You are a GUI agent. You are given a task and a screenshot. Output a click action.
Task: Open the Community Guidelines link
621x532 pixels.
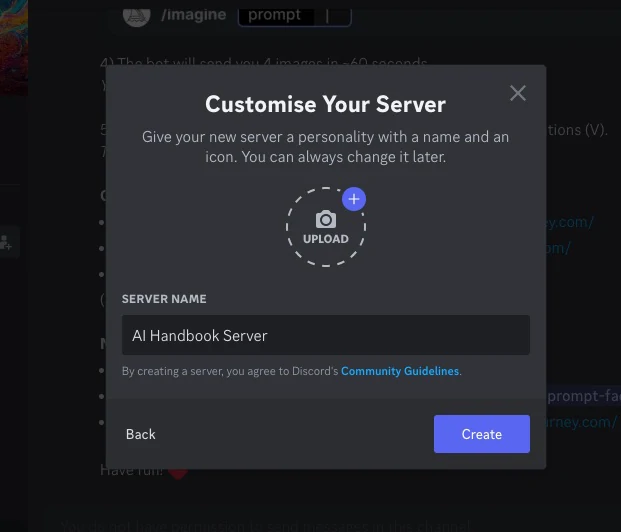[400, 371]
